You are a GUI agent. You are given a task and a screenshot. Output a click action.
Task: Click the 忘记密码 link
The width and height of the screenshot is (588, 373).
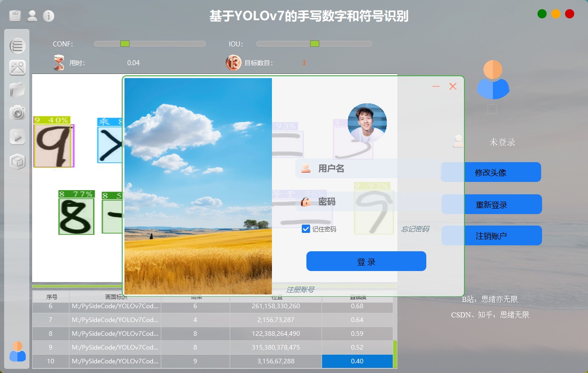[415, 229]
